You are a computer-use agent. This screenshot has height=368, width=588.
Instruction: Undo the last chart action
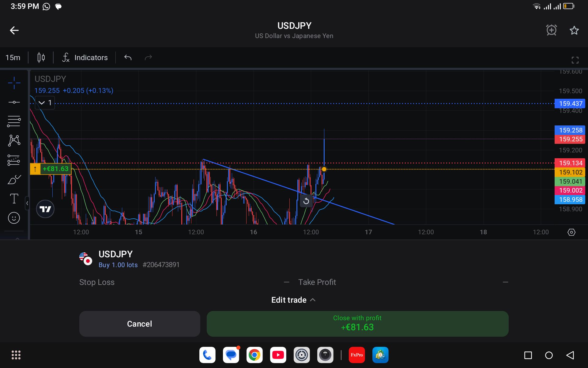[128, 57]
